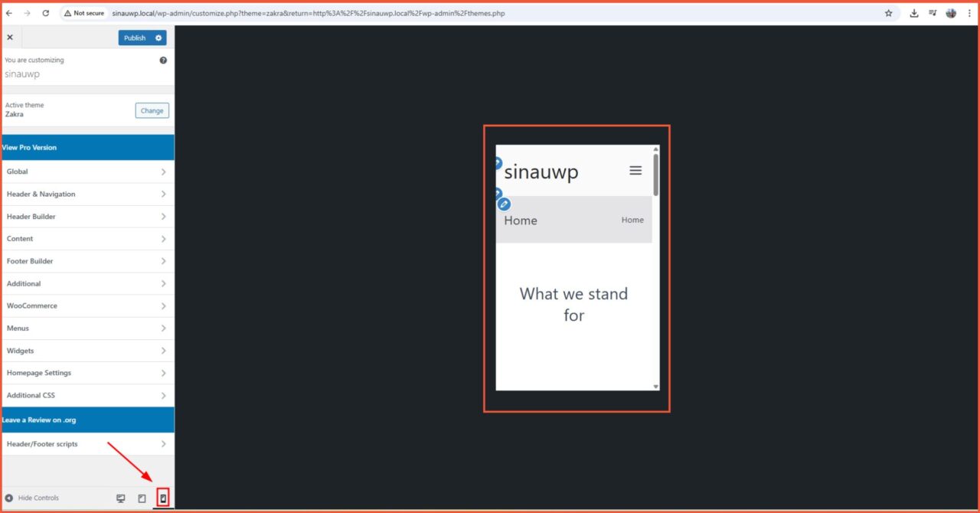Open Additional CSS section

coord(88,395)
